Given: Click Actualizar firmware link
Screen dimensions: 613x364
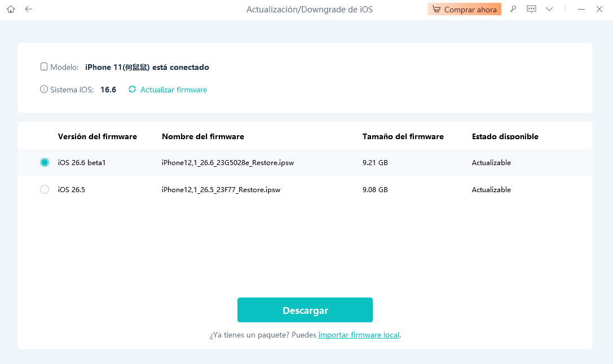Looking at the screenshot, I should tap(174, 90).
